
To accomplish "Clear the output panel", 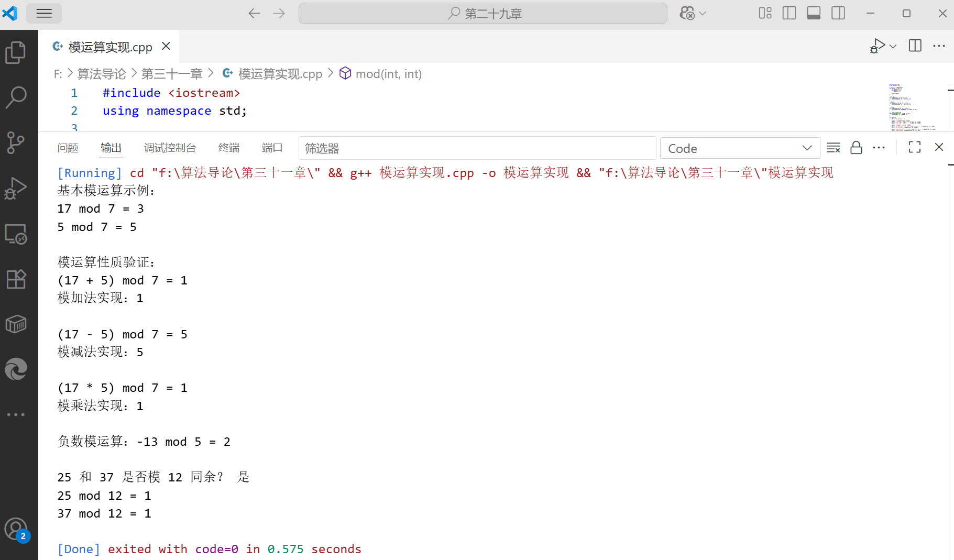I will (x=833, y=148).
